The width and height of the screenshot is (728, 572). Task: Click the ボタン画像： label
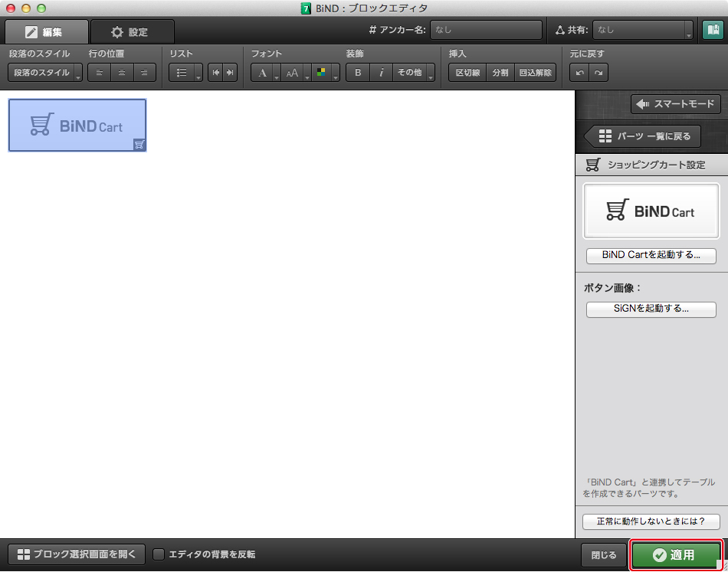[612, 288]
